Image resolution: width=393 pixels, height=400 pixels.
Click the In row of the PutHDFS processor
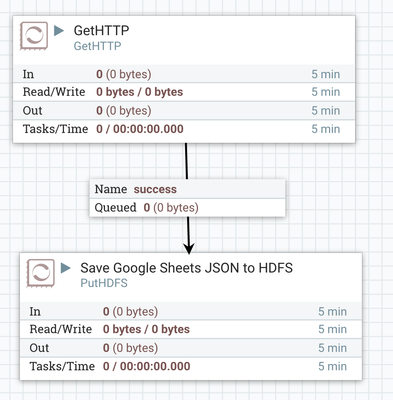click(191, 311)
